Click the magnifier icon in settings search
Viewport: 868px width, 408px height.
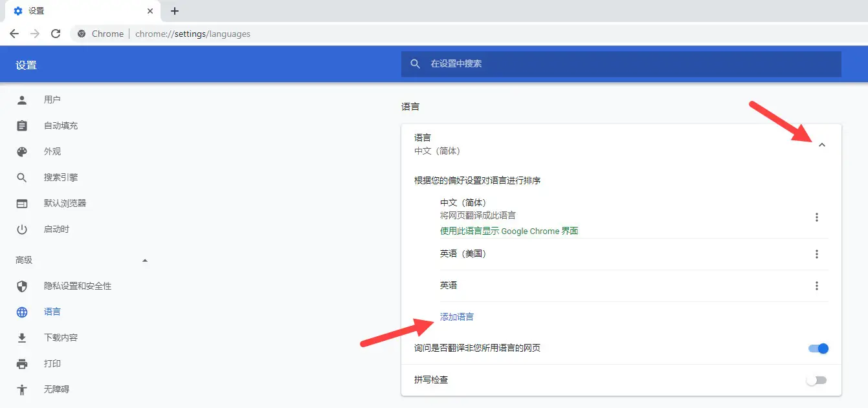point(416,64)
